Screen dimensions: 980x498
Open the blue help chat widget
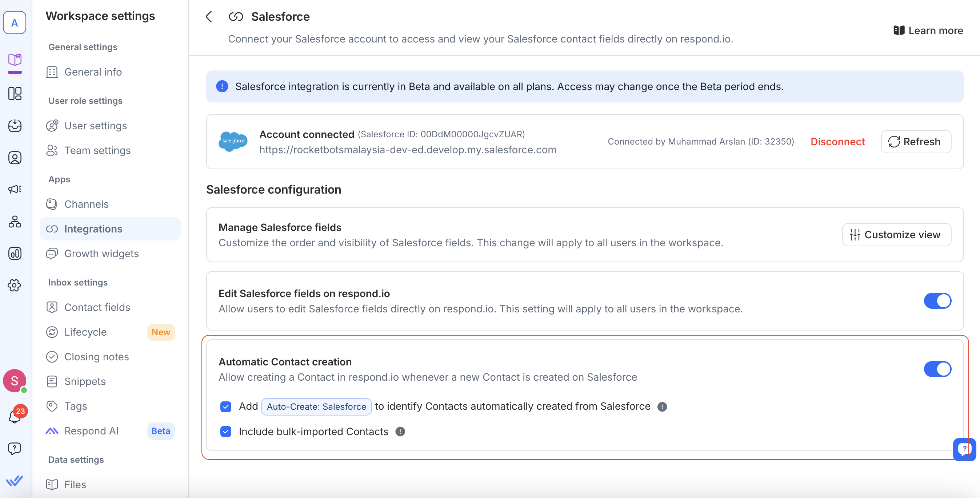pos(964,449)
